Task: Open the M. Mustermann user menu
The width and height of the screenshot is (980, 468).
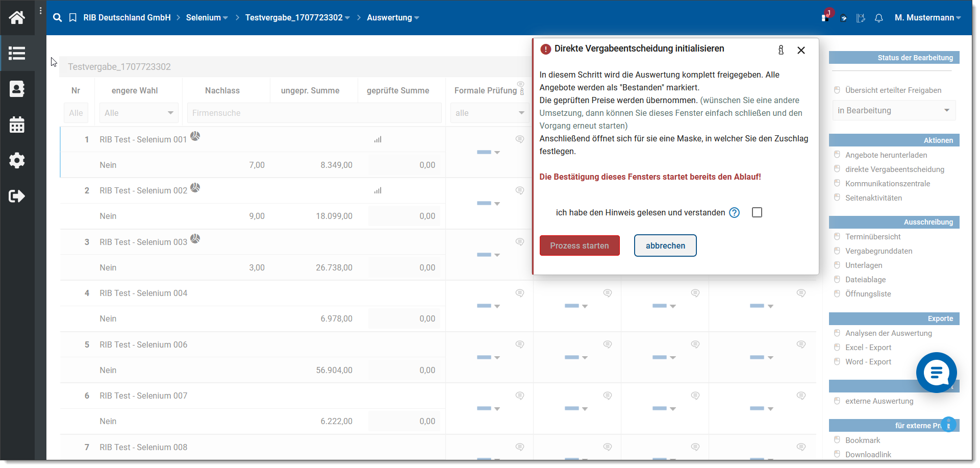Action: pyautogui.click(x=927, y=18)
